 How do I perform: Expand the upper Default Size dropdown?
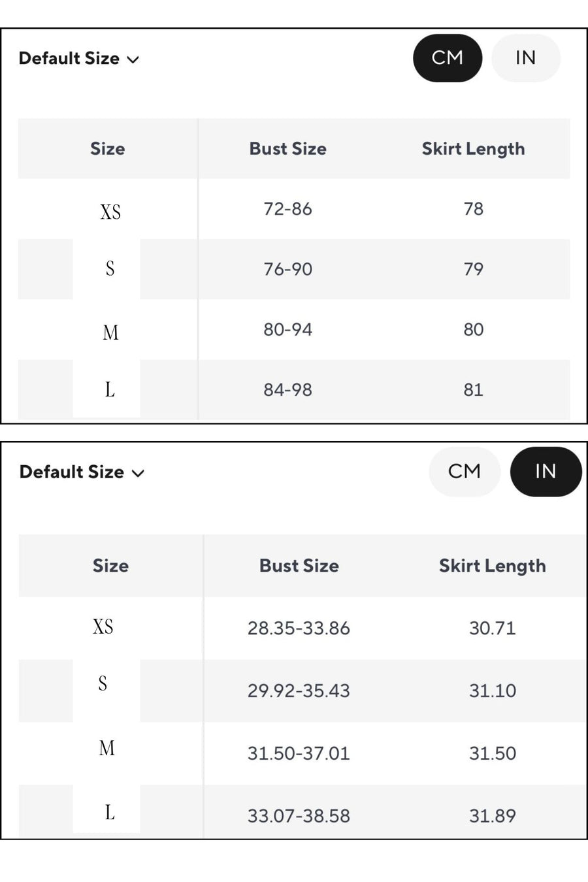pyautogui.click(x=79, y=59)
